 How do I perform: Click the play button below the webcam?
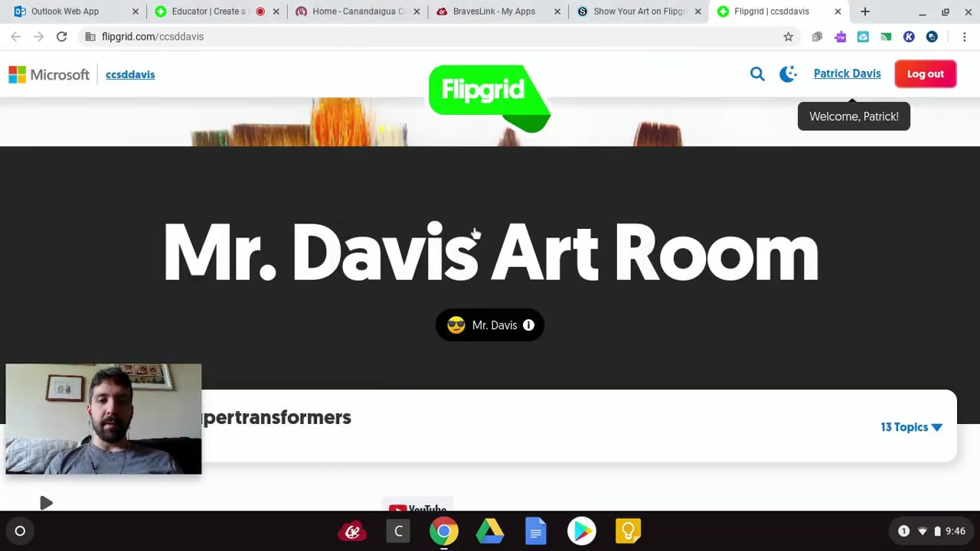(46, 503)
